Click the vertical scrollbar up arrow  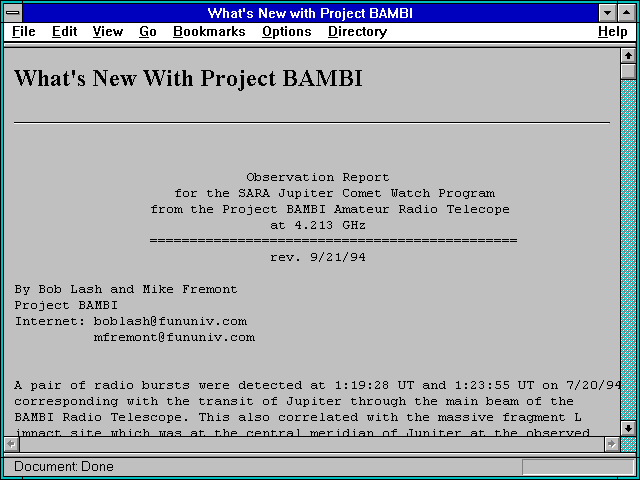click(628, 56)
